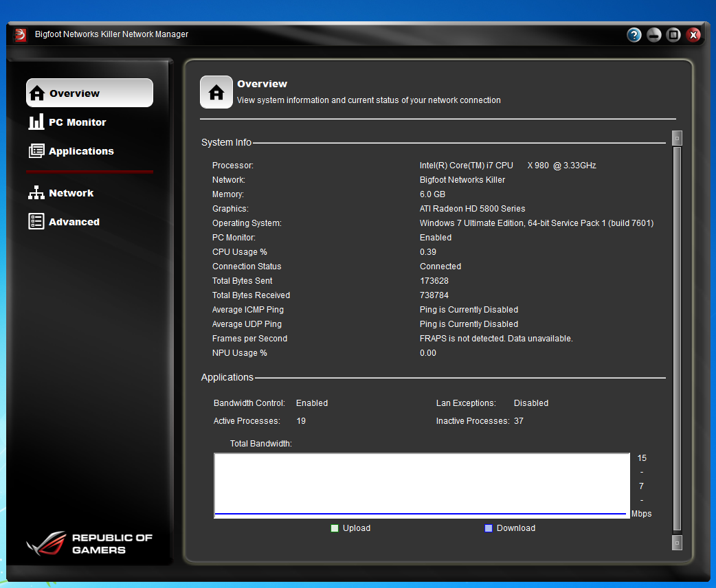
Task: Click the scroll down arrow of the overview panel
Action: 678,543
